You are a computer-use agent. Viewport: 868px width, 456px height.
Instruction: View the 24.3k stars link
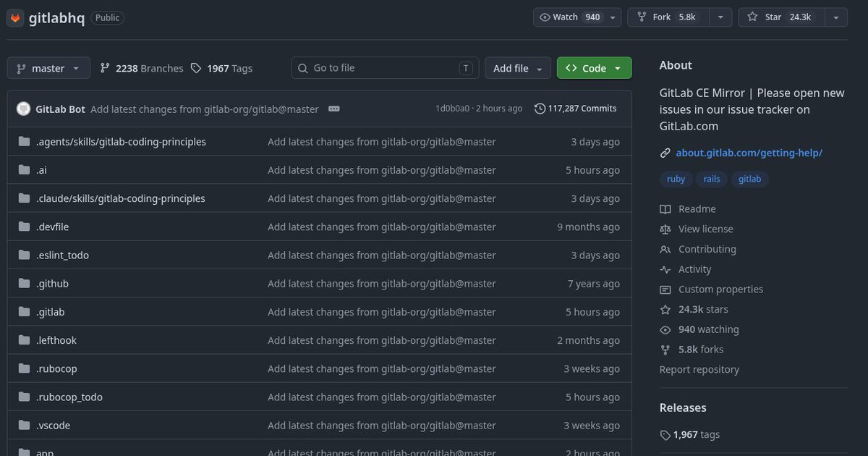click(x=703, y=309)
